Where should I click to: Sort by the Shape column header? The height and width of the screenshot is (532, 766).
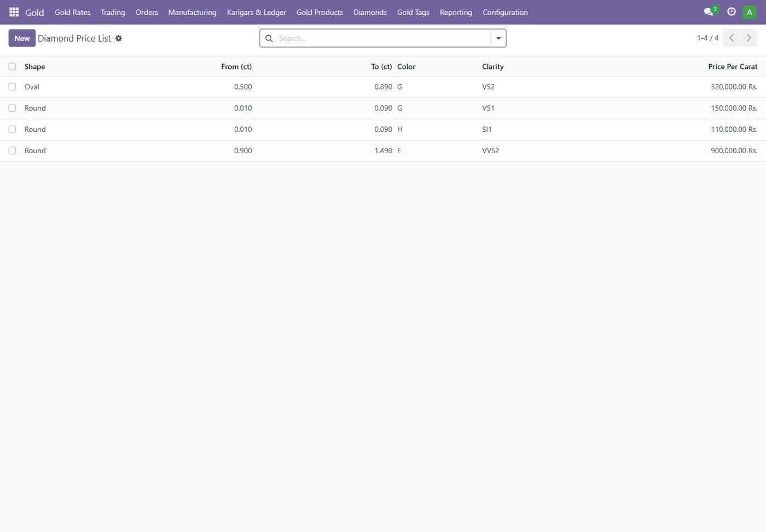click(x=34, y=66)
